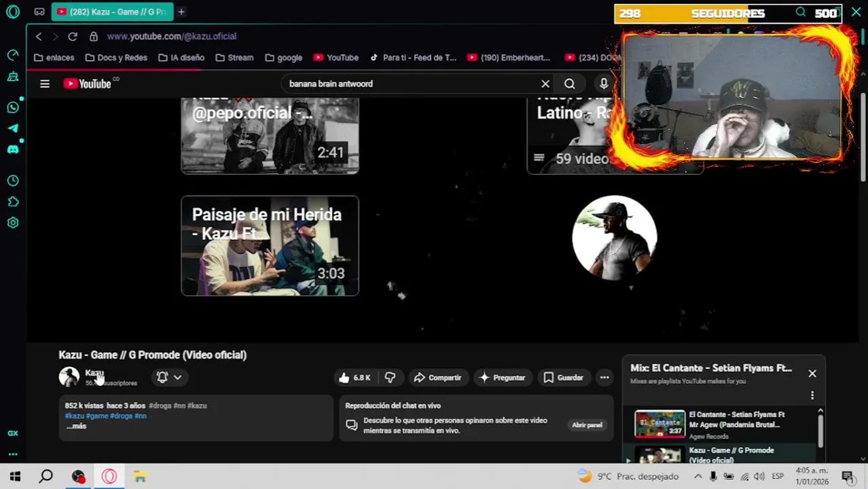Open the Kazu channel name link
The width and height of the screenshot is (868, 489).
tap(94, 373)
